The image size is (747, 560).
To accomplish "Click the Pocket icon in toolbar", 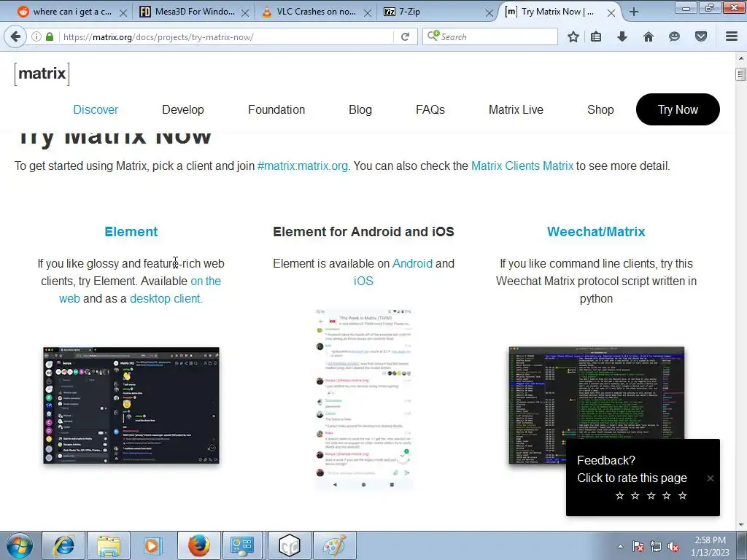I will [x=701, y=36].
